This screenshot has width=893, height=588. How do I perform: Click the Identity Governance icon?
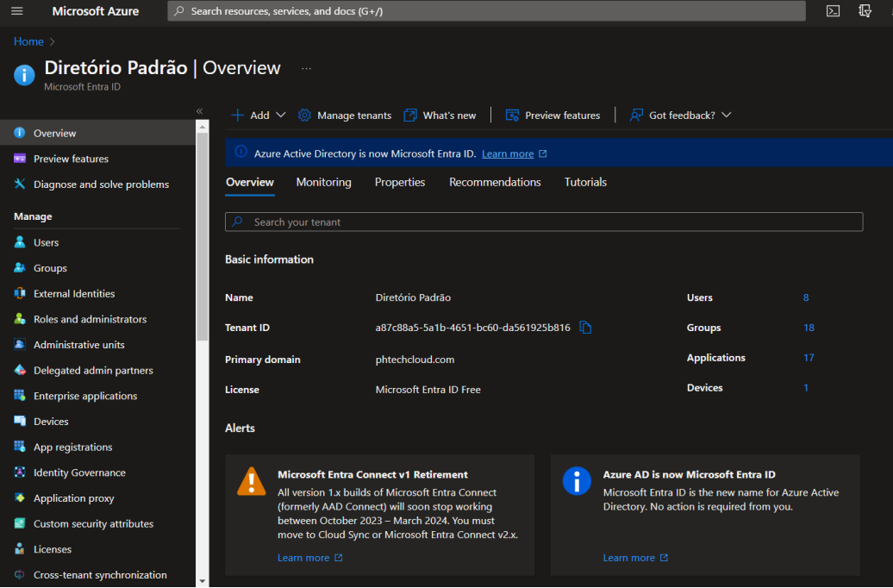[19, 472]
